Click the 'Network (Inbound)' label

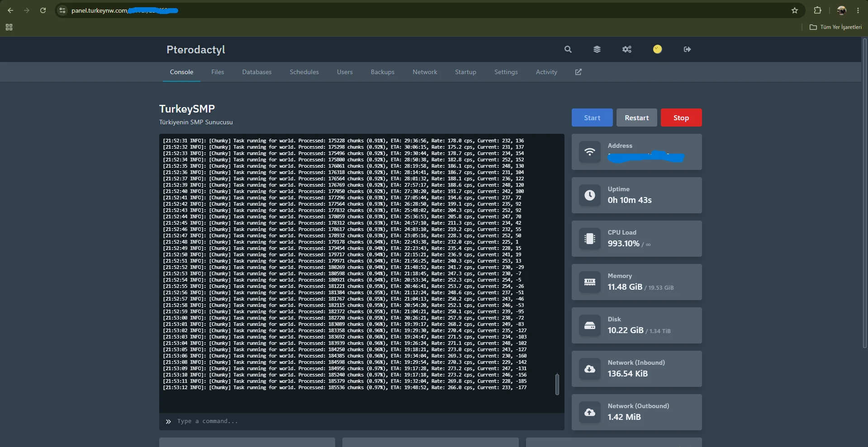click(636, 362)
